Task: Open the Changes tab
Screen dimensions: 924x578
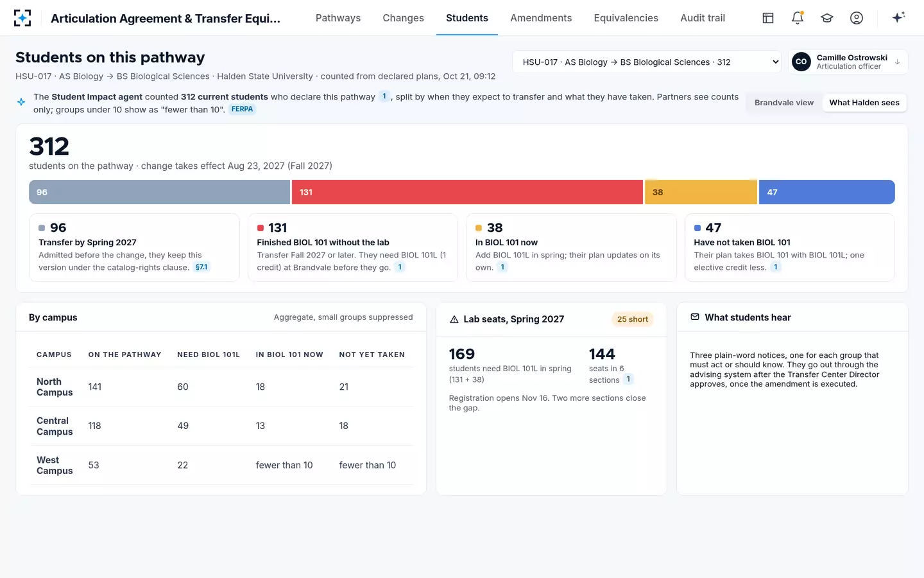Action: point(403,18)
